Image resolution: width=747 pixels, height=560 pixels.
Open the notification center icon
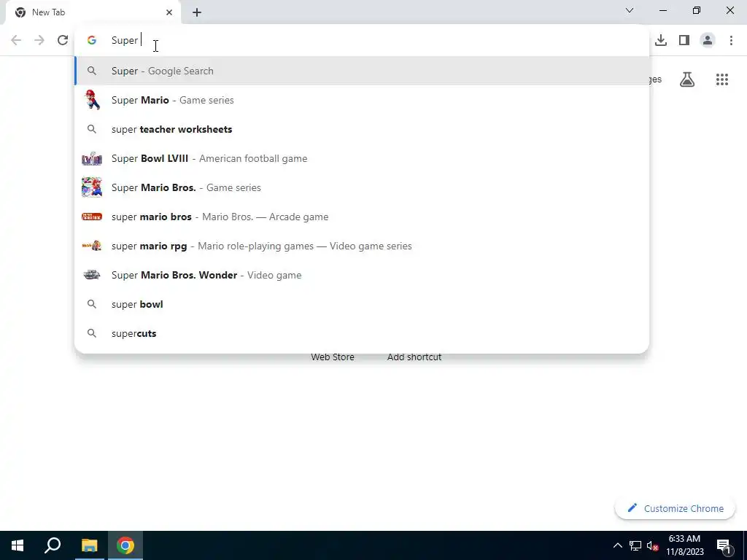[724, 545]
